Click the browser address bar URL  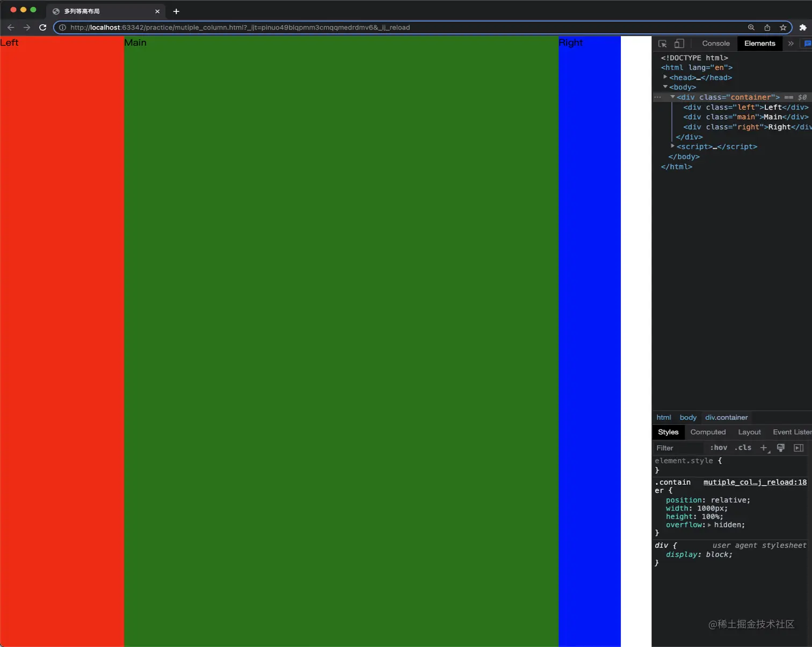click(x=240, y=27)
